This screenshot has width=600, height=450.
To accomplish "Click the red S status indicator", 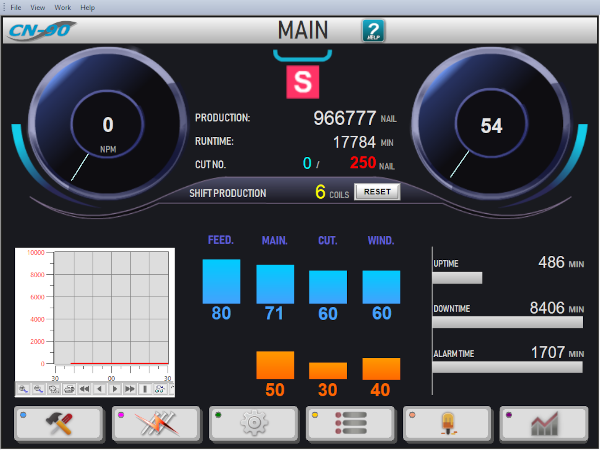I will 303,82.
